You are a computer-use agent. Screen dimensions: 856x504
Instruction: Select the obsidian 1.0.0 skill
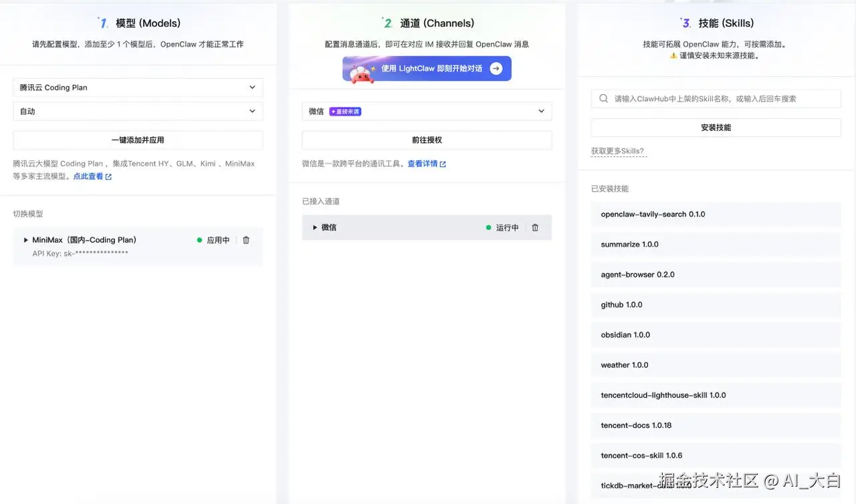[x=716, y=335]
